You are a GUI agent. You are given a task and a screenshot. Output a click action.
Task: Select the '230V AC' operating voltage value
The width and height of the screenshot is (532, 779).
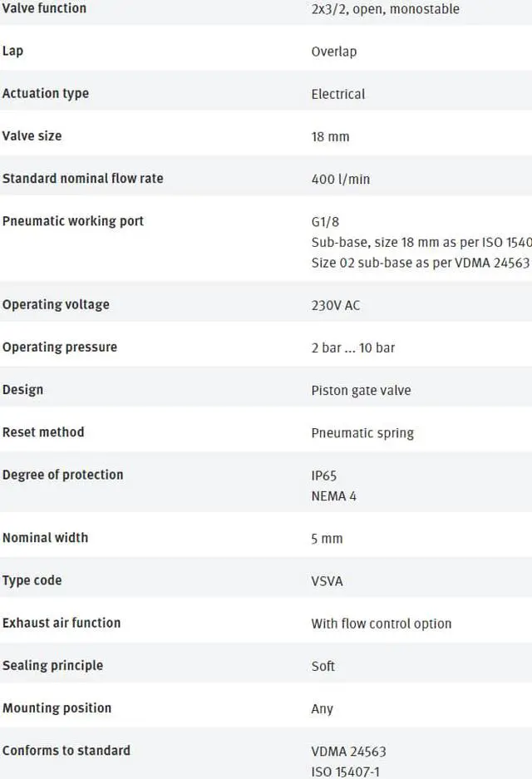coord(336,305)
